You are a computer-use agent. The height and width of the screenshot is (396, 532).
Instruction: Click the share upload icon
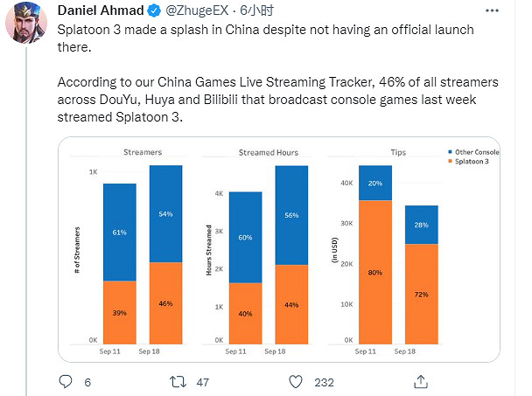pos(421,381)
